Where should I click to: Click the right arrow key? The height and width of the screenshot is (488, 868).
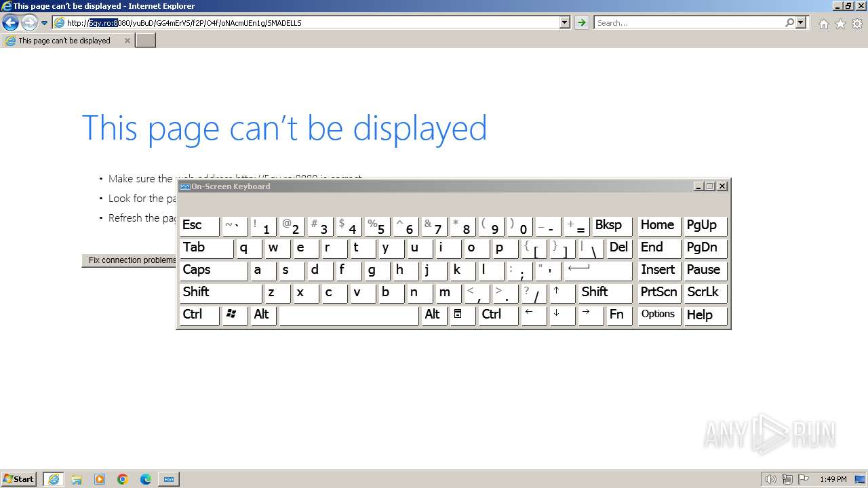pos(591,315)
